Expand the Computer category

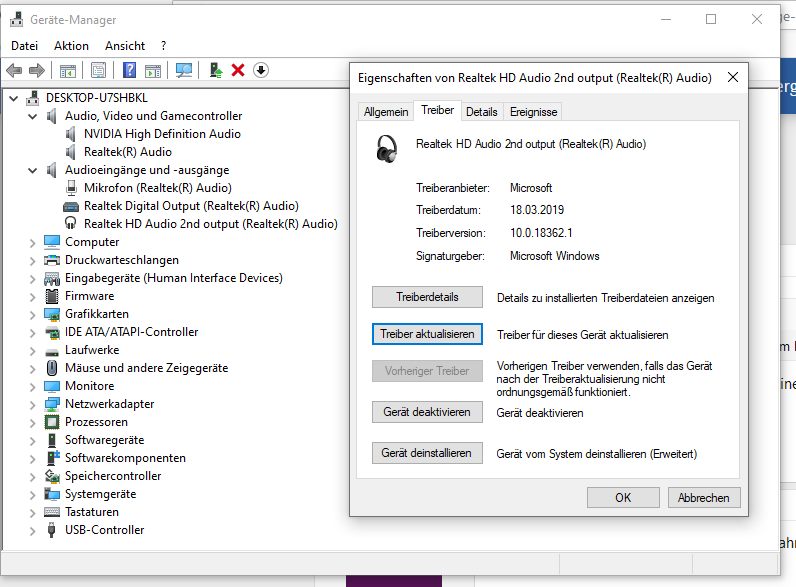pyautogui.click(x=32, y=243)
